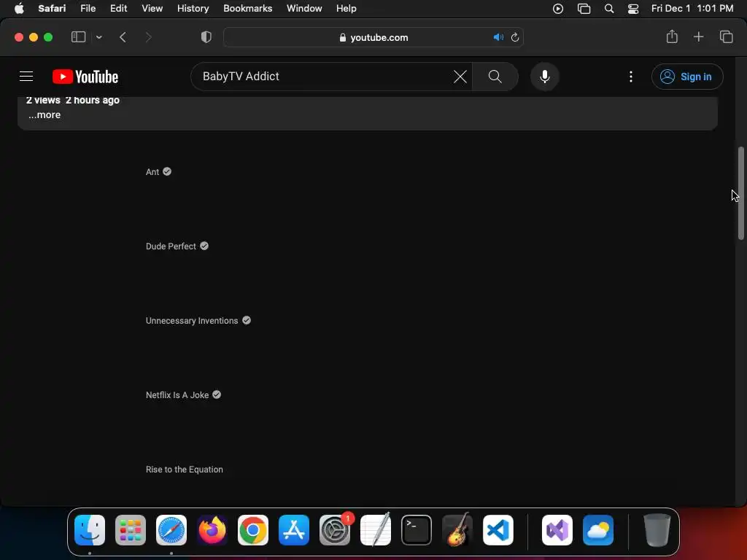Open Control Center in the menu bar
747x560 pixels.
click(x=633, y=9)
